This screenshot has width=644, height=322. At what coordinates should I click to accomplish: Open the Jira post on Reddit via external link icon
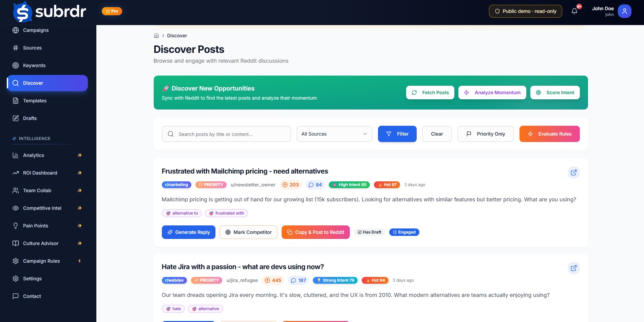point(573,268)
